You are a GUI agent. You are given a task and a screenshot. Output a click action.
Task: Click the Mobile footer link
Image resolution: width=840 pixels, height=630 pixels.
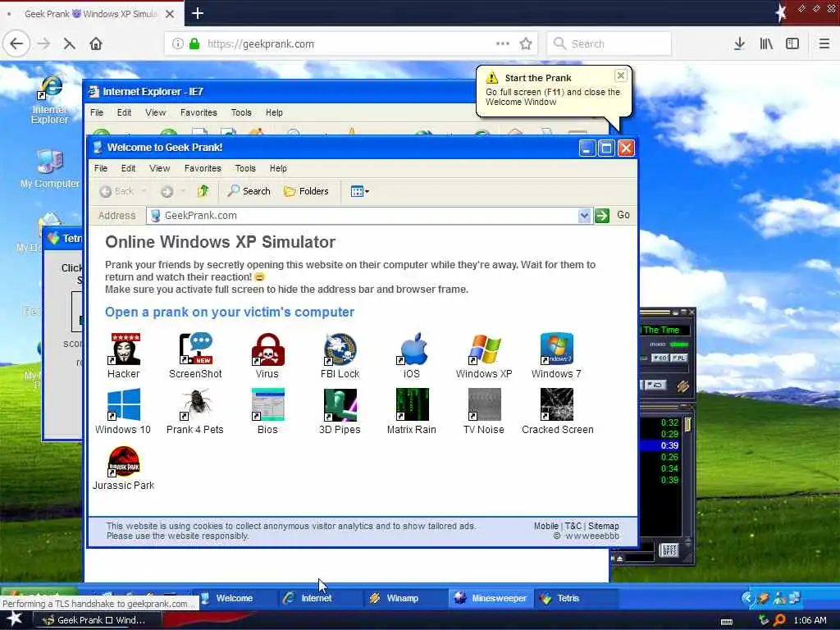(x=546, y=526)
